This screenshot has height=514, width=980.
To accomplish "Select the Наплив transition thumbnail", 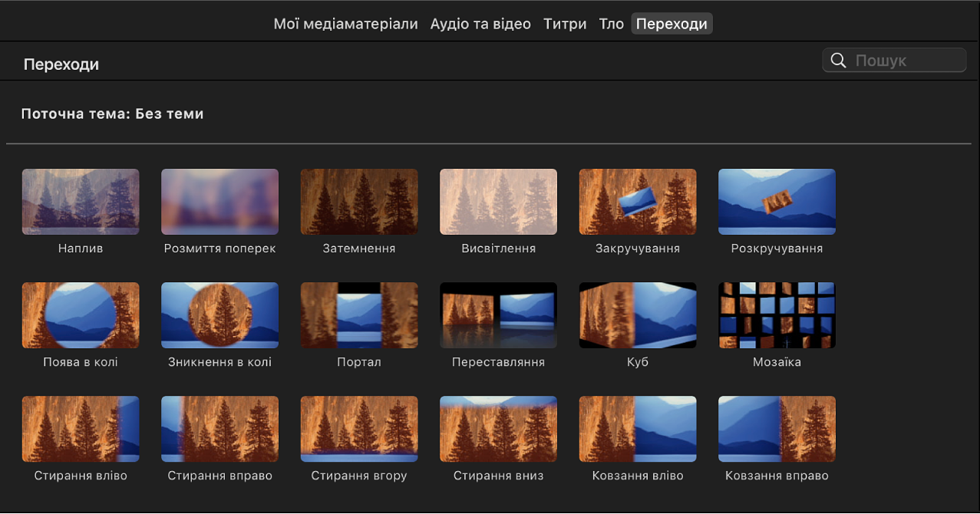I will tap(81, 202).
